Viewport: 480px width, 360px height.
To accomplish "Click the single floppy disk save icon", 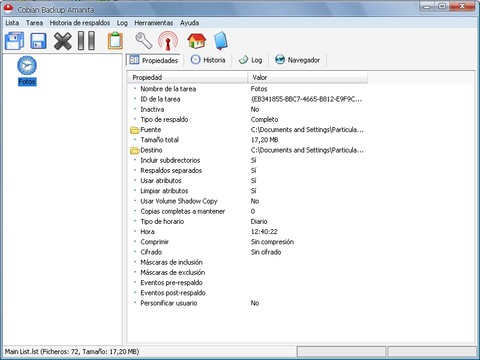I will pos(38,41).
